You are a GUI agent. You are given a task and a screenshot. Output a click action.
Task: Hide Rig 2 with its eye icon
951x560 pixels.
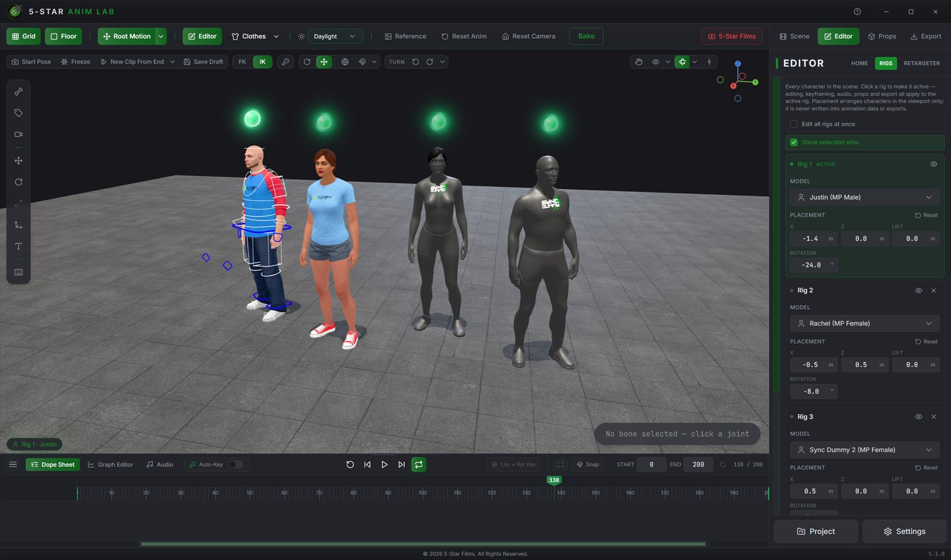918,290
